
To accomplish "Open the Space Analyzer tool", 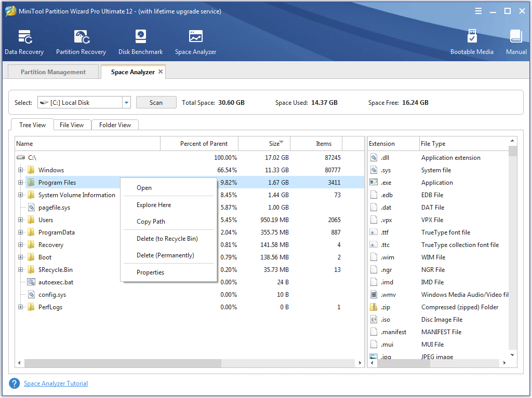I will [195, 42].
